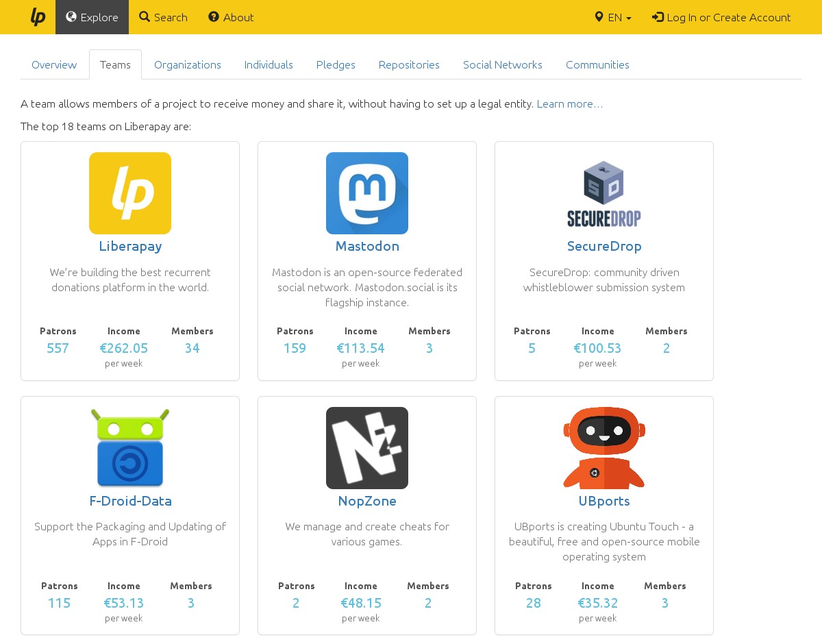Select the SecureDrop logo image
The width and height of the screenshot is (822, 644).
(604, 193)
